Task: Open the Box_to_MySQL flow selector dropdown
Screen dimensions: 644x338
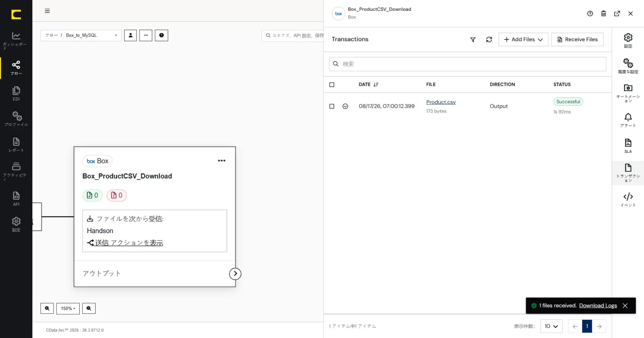Action: 81,35
